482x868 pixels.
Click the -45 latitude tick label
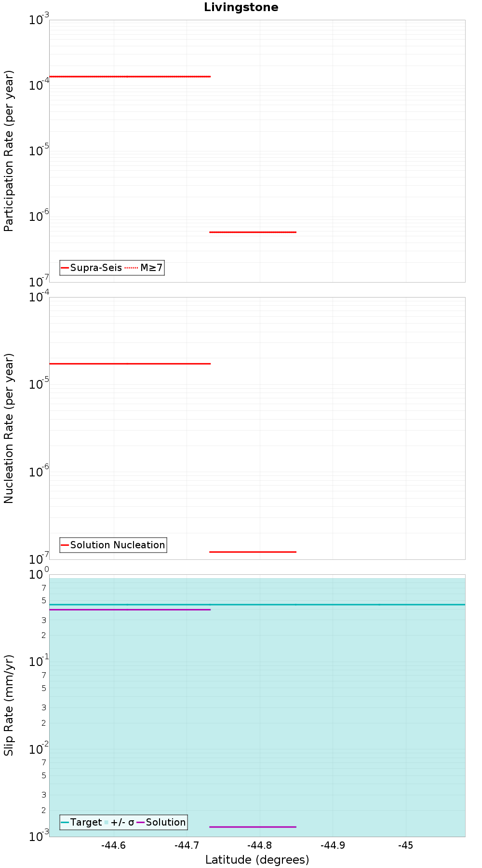click(406, 845)
